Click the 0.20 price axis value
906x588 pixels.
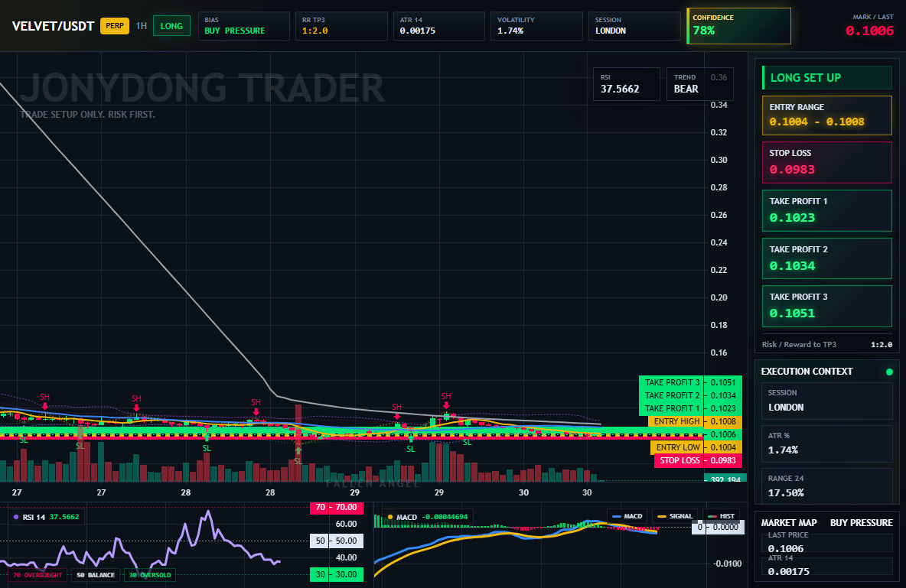click(x=719, y=297)
